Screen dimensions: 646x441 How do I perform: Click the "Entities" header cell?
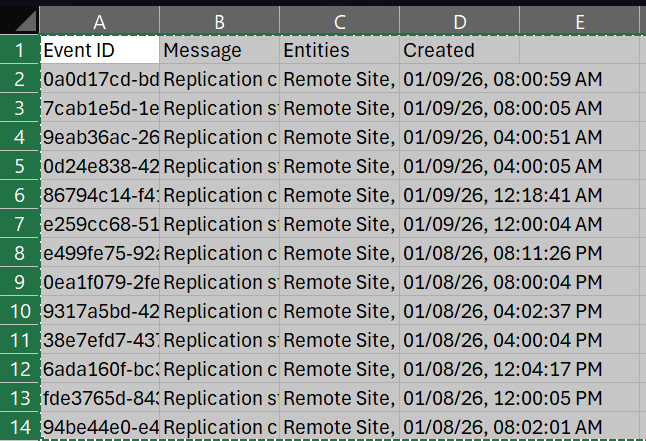tap(339, 50)
